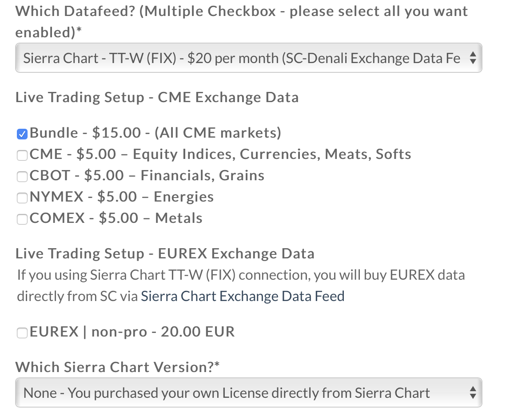The image size is (526, 420).
Task: Click the "CME - $5.00 – Equity Indices" label text
Action: pyautogui.click(x=220, y=154)
